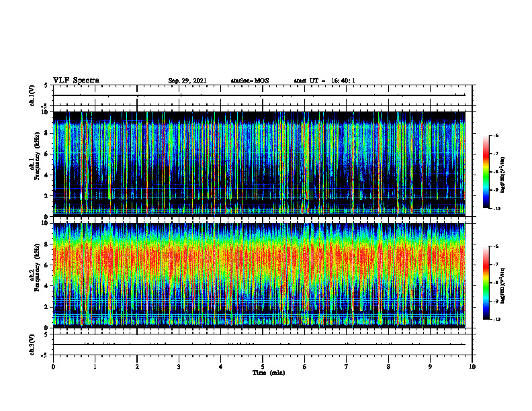Click the 'station=MOS' header text

click(250, 81)
